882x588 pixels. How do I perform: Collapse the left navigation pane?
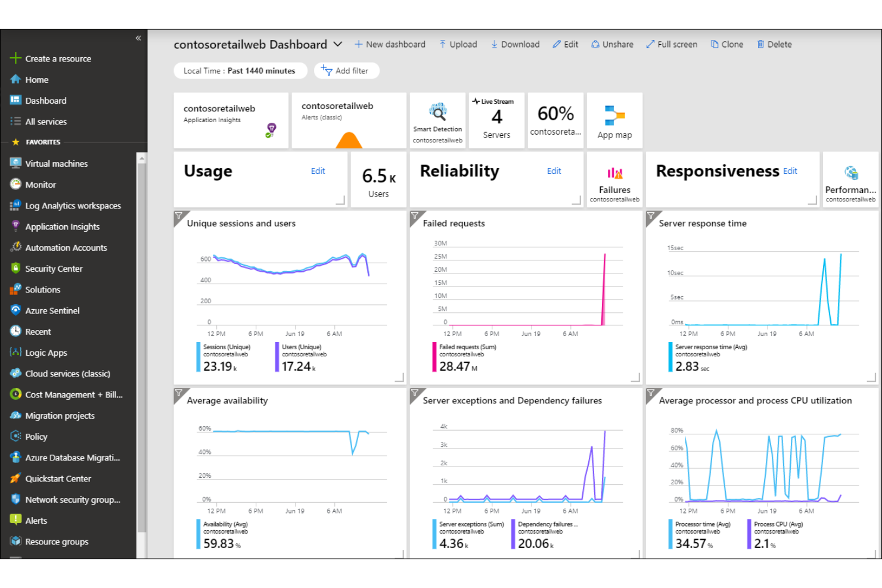click(138, 38)
